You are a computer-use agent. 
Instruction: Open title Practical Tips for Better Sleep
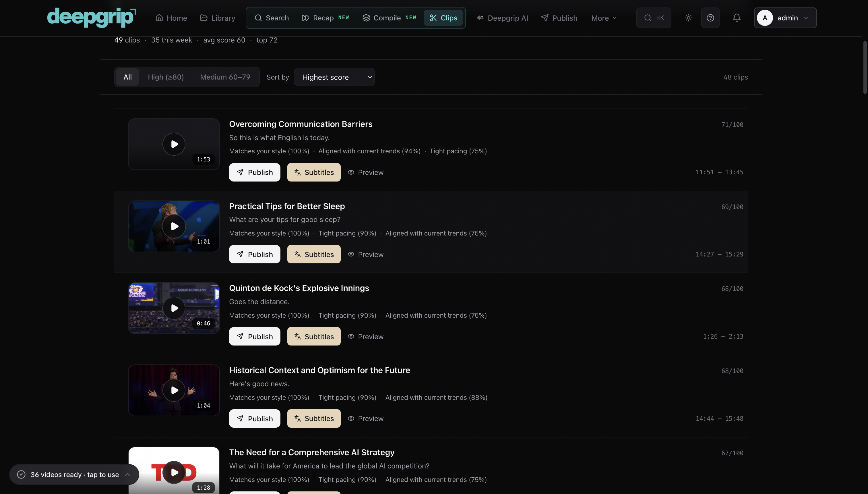pyautogui.click(x=287, y=206)
